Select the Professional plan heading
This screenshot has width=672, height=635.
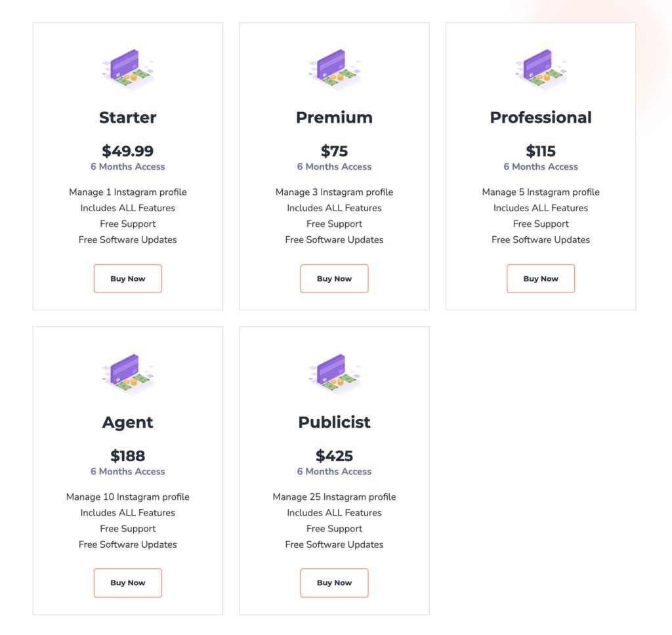541,117
